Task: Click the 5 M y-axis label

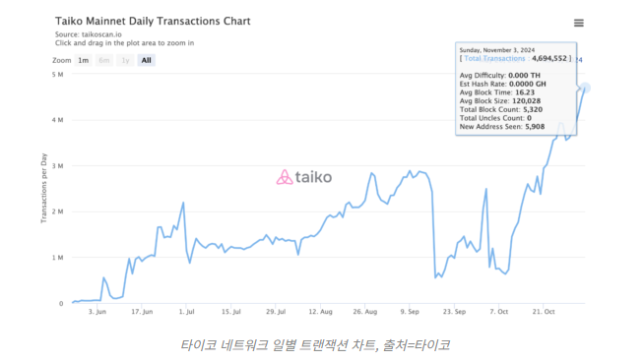Action: tap(57, 75)
